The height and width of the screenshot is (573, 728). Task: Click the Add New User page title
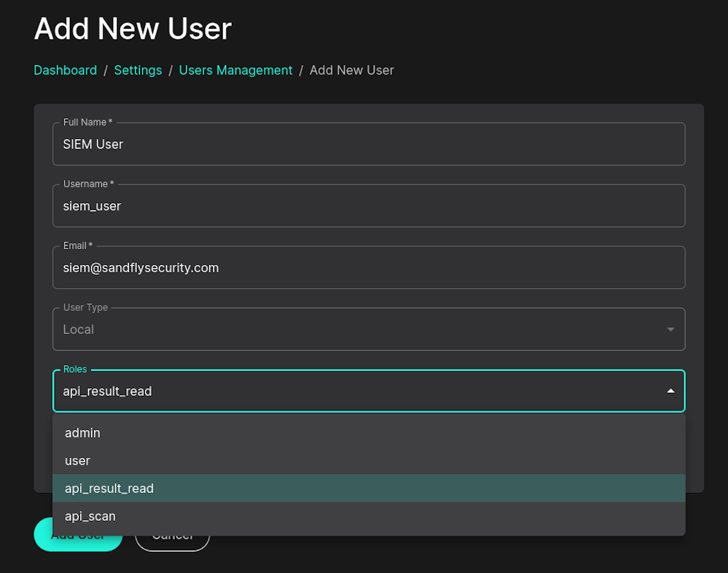(132, 28)
